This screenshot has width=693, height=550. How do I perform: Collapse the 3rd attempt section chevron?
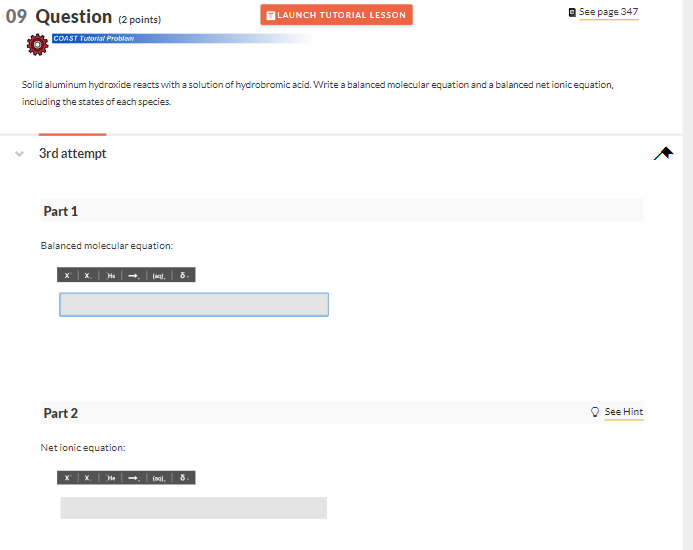[x=19, y=154]
